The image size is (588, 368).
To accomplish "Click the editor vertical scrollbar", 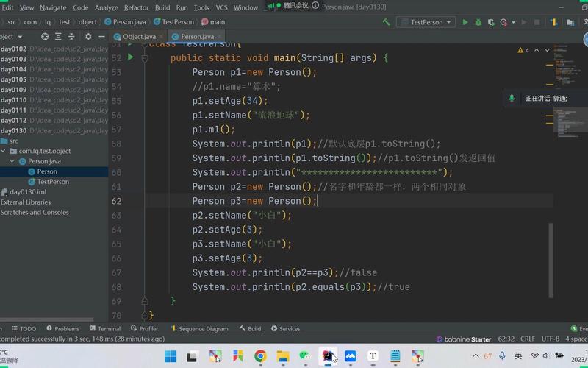I will pyautogui.click(x=551, y=261).
